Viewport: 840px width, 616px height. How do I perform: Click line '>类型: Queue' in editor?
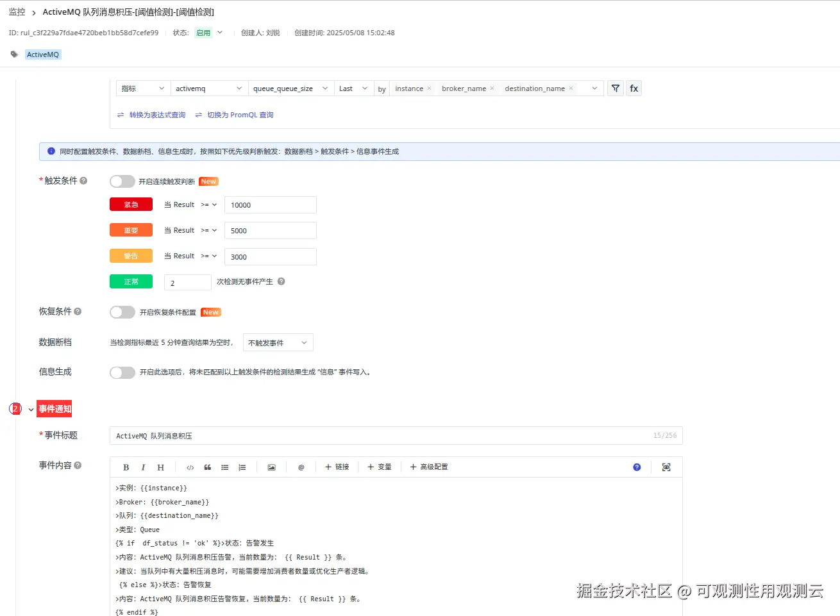point(138,530)
